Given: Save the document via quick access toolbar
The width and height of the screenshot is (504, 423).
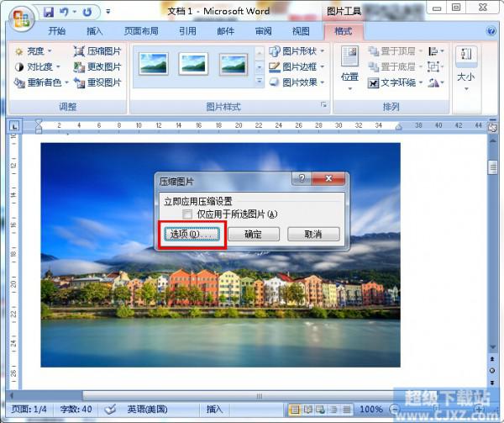Looking at the screenshot, I should (x=49, y=13).
